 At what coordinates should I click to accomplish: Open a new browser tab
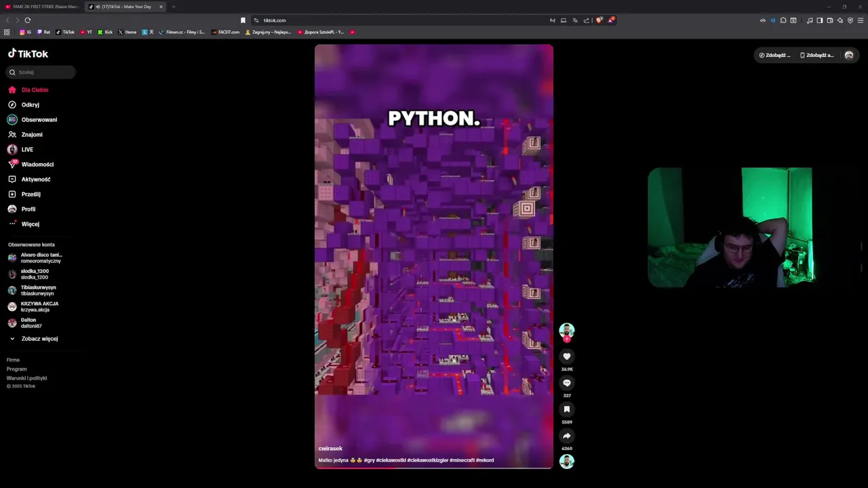(x=173, y=7)
